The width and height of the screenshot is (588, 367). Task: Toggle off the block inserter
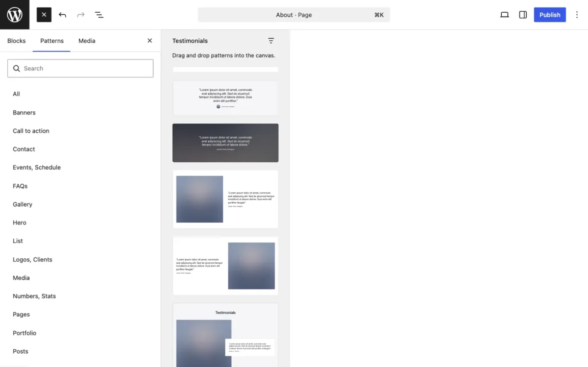pos(43,14)
